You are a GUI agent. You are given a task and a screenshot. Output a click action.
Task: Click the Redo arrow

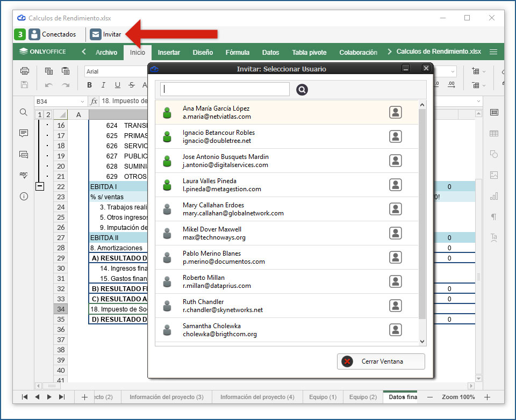66,85
